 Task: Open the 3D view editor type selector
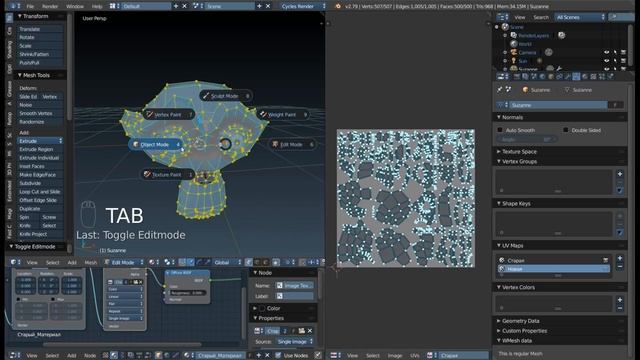pyautogui.click(x=16, y=262)
